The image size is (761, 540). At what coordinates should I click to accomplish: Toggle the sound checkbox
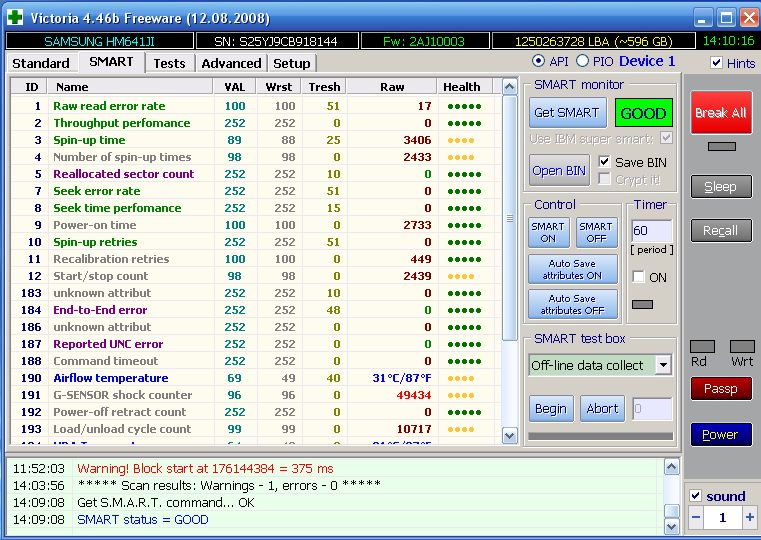[695, 495]
